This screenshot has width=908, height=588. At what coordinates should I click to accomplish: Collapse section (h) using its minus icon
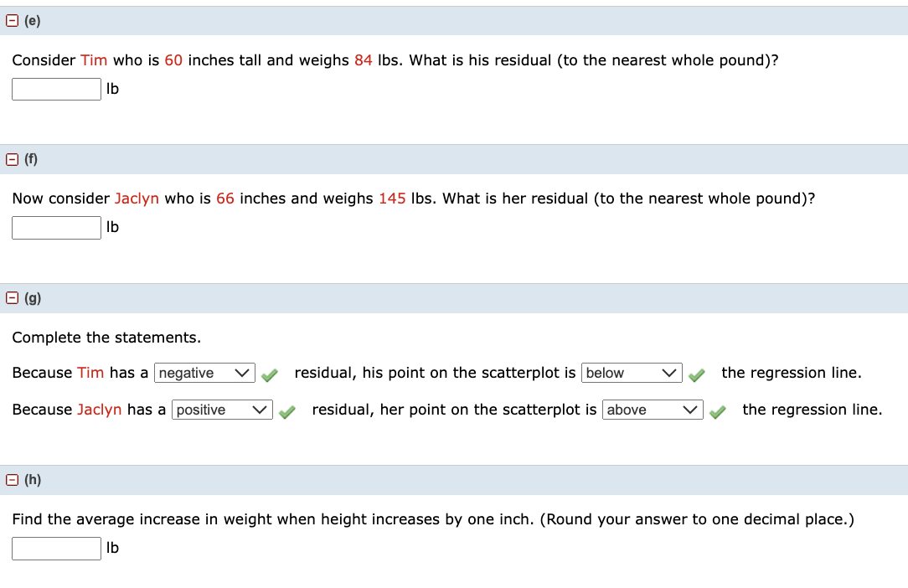coord(11,478)
